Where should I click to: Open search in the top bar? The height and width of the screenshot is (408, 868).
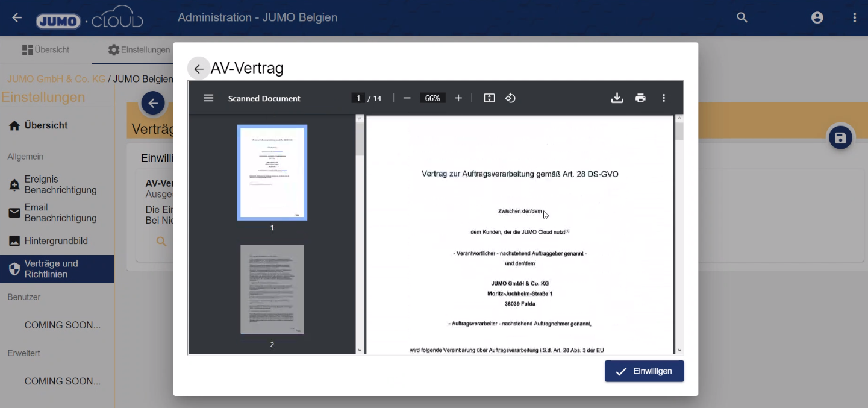point(742,17)
